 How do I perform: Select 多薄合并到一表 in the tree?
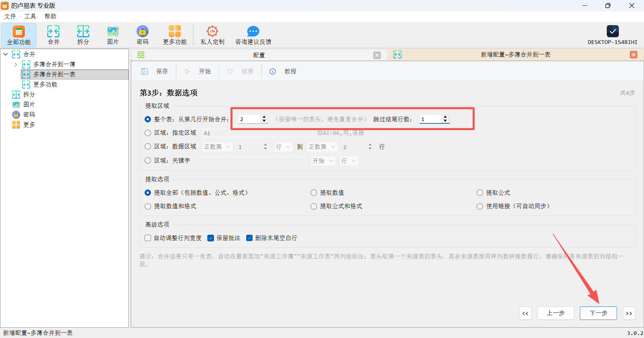(54, 74)
